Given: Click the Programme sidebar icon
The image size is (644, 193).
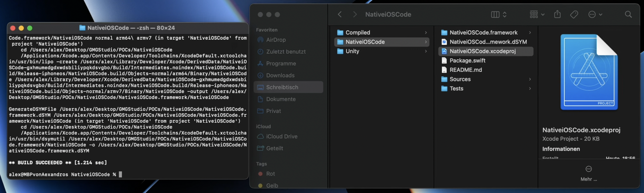Looking at the screenshot, I should point(260,63).
